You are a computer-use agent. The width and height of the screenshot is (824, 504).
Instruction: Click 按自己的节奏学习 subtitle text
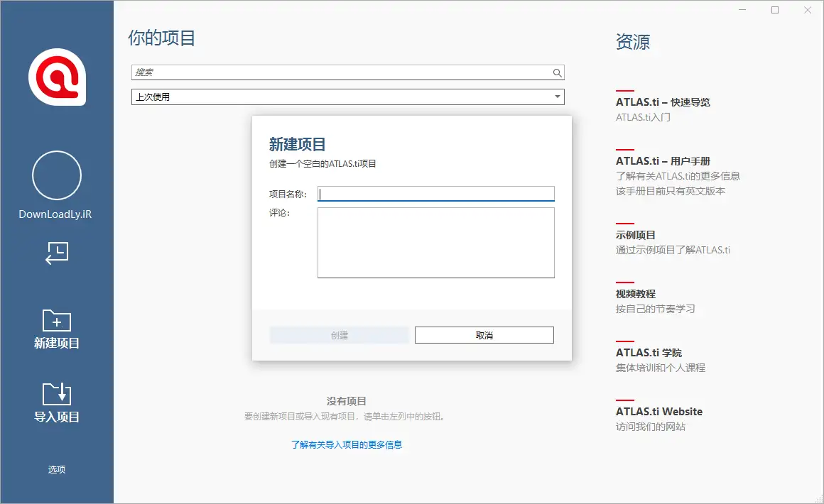pyautogui.click(x=656, y=309)
